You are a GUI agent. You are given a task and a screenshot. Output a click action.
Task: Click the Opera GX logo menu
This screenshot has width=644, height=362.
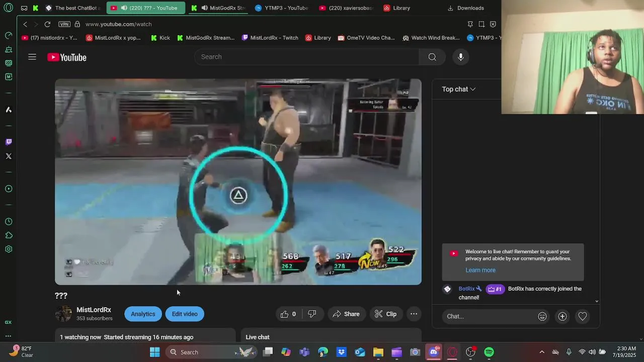point(8,8)
